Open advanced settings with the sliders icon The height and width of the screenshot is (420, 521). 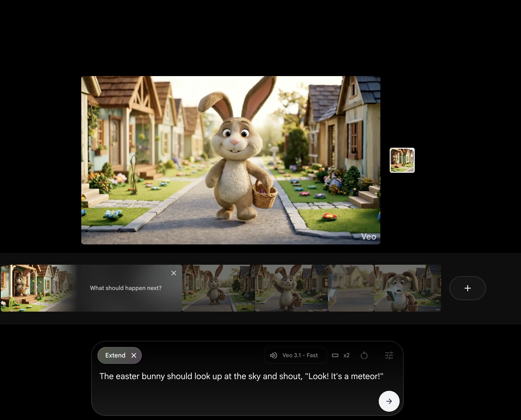pyautogui.click(x=389, y=355)
